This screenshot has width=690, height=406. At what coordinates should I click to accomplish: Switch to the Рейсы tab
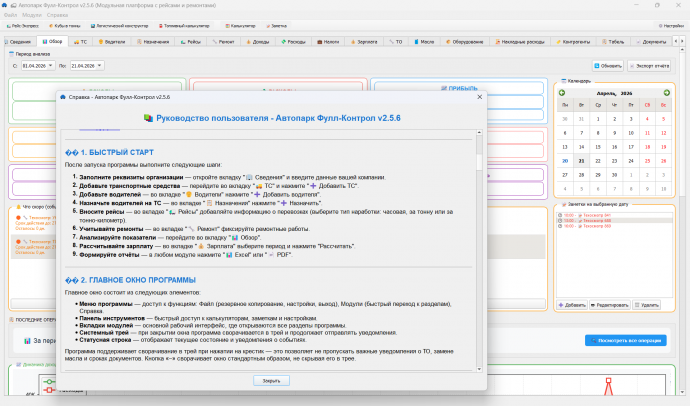191,42
